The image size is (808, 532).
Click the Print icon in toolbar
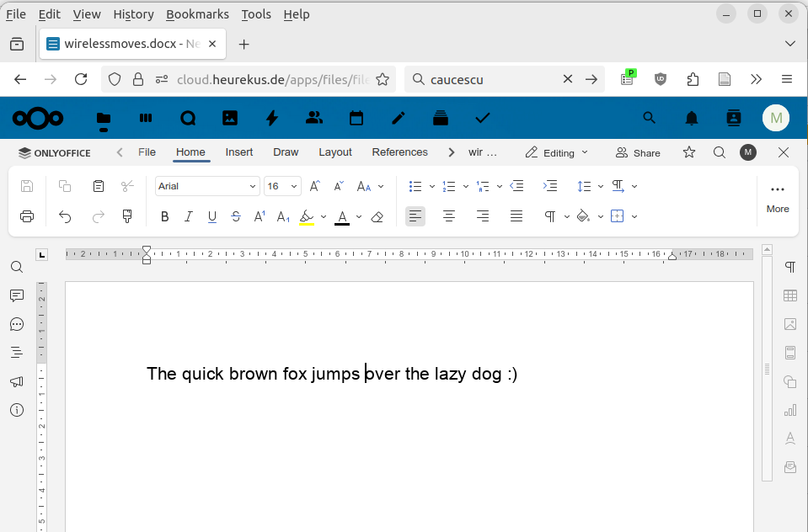(27, 216)
